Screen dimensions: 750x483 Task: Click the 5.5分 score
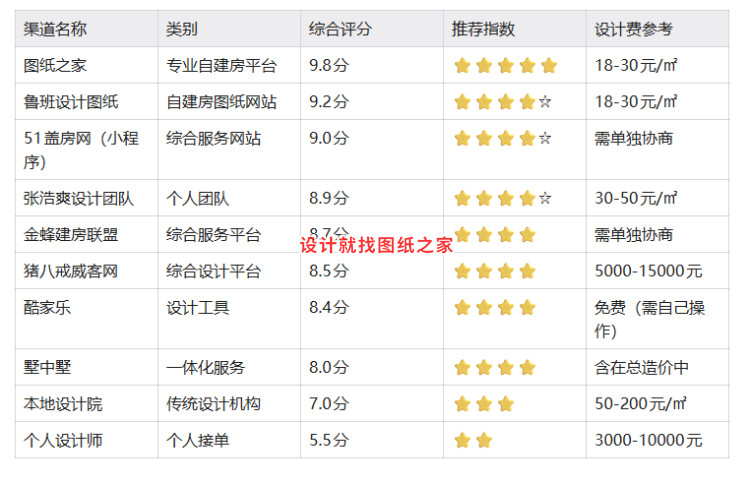pyautogui.click(x=329, y=440)
